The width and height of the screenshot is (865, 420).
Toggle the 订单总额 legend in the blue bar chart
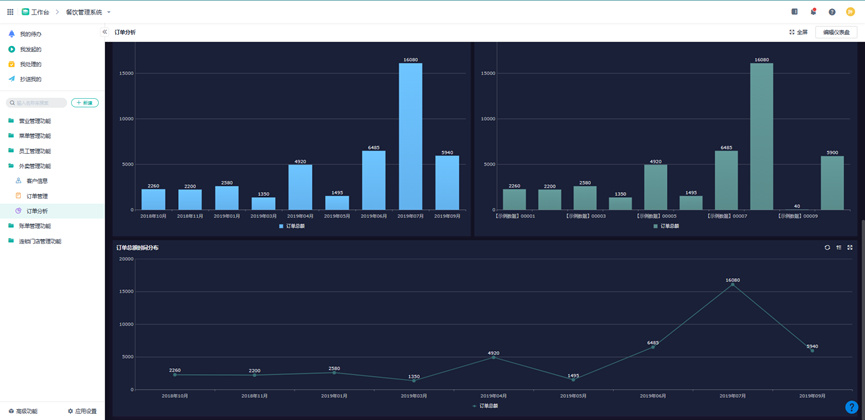(x=292, y=226)
